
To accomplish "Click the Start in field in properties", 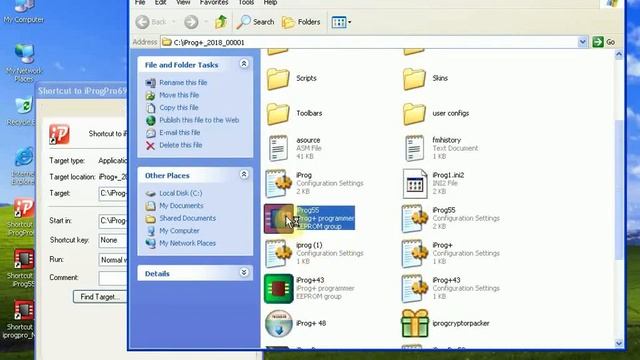I will pos(113,221).
